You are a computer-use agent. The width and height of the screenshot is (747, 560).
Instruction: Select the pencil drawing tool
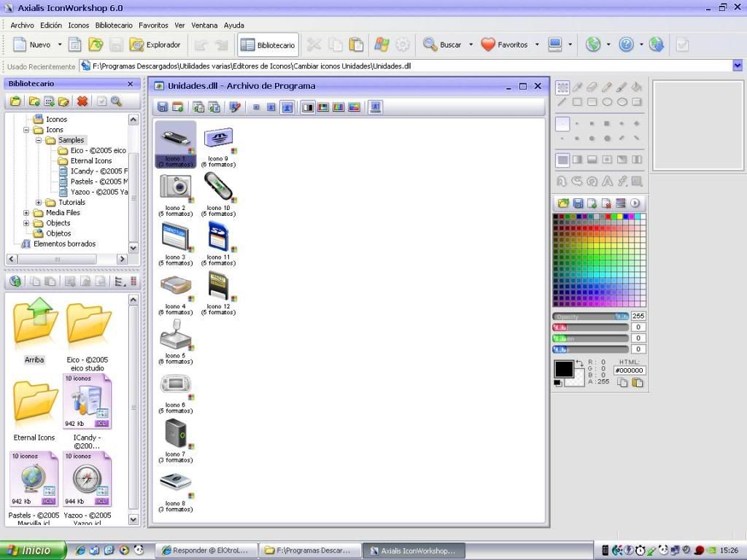coord(606,87)
